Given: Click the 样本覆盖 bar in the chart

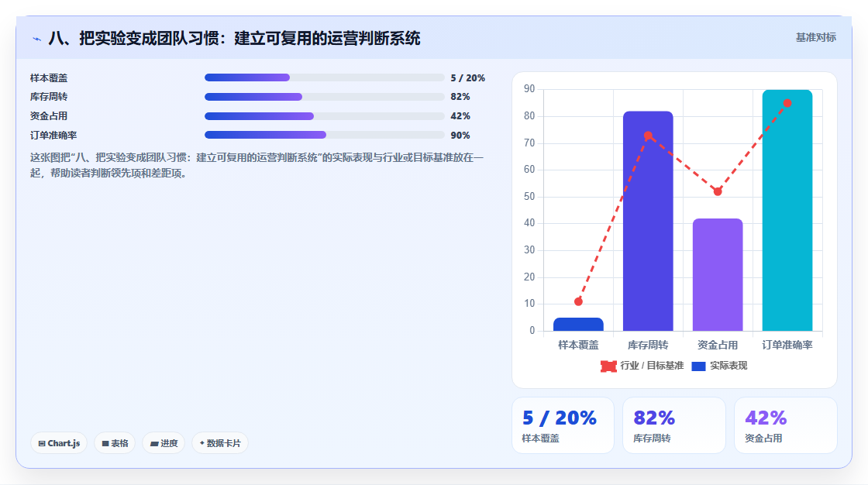Looking at the screenshot, I should click(x=578, y=325).
